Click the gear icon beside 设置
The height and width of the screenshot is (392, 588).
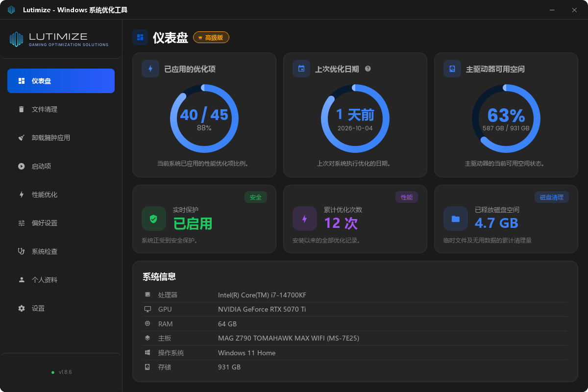(x=21, y=308)
